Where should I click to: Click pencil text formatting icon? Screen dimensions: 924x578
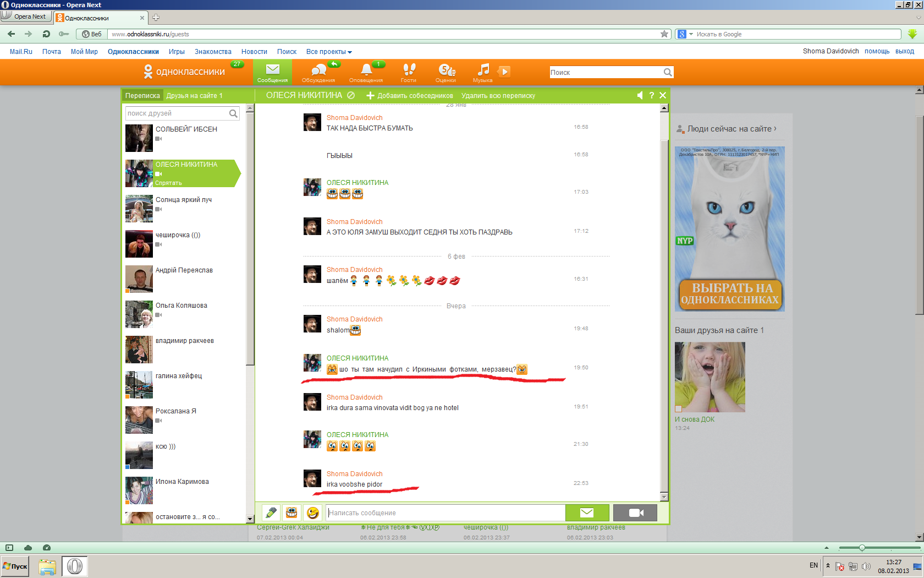click(x=271, y=513)
